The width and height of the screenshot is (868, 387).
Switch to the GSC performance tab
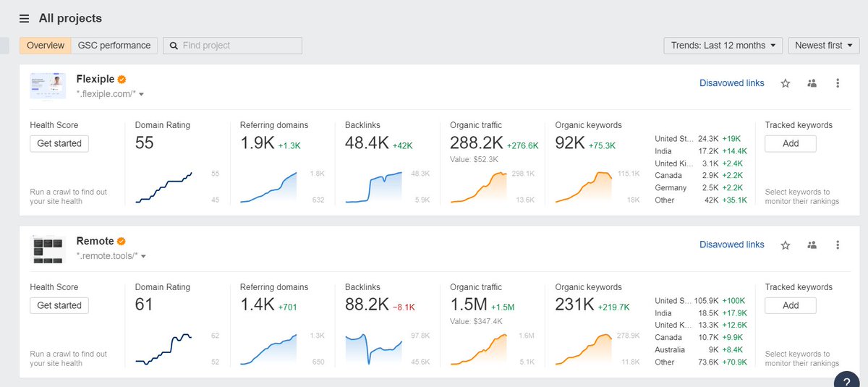coord(114,46)
